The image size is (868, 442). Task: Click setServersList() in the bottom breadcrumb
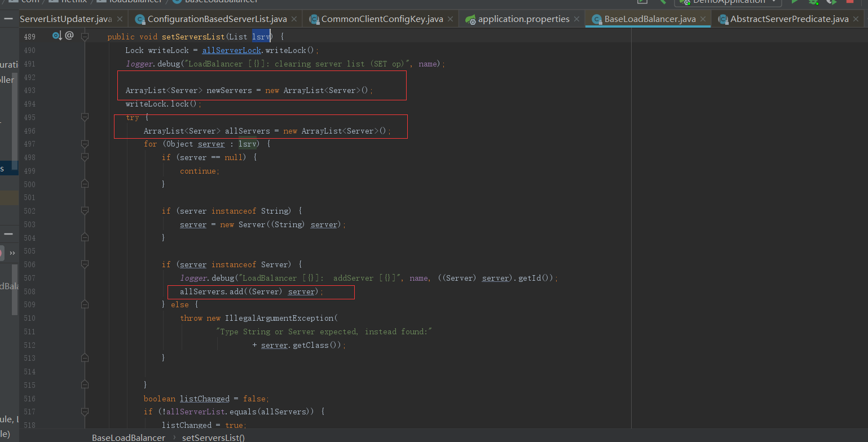pos(213,437)
